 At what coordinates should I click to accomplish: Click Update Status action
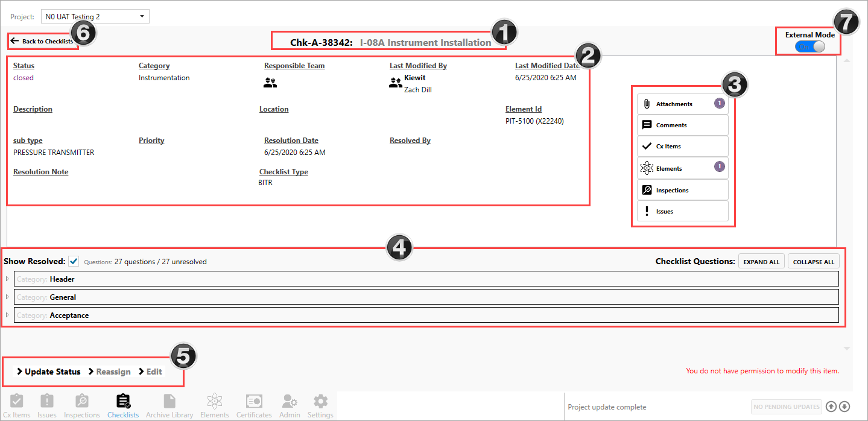coord(48,372)
